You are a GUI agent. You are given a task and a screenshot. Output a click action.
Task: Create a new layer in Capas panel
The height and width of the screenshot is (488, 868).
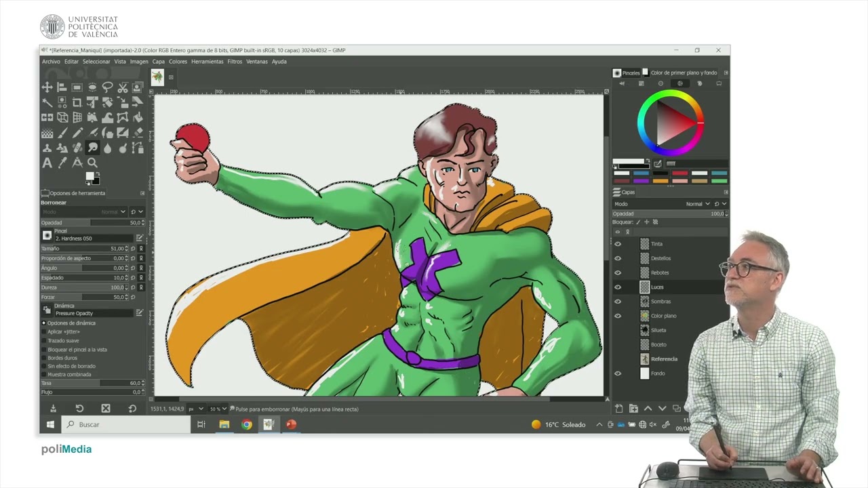[x=618, y=408]
